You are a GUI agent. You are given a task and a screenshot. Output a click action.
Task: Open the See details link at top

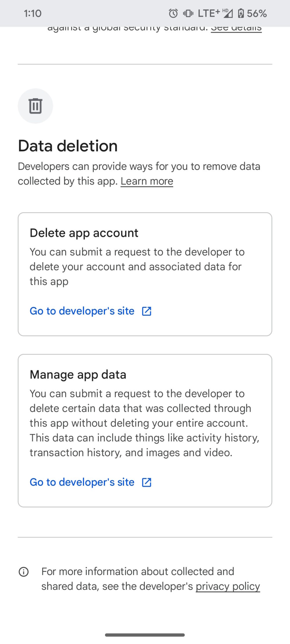click(x=237, y=28)
